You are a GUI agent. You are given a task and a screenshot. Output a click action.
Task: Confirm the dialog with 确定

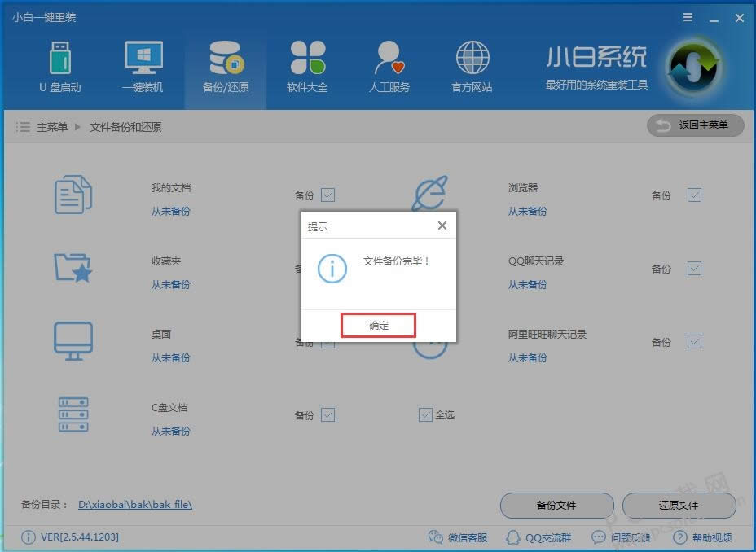(x=379, y=326)
